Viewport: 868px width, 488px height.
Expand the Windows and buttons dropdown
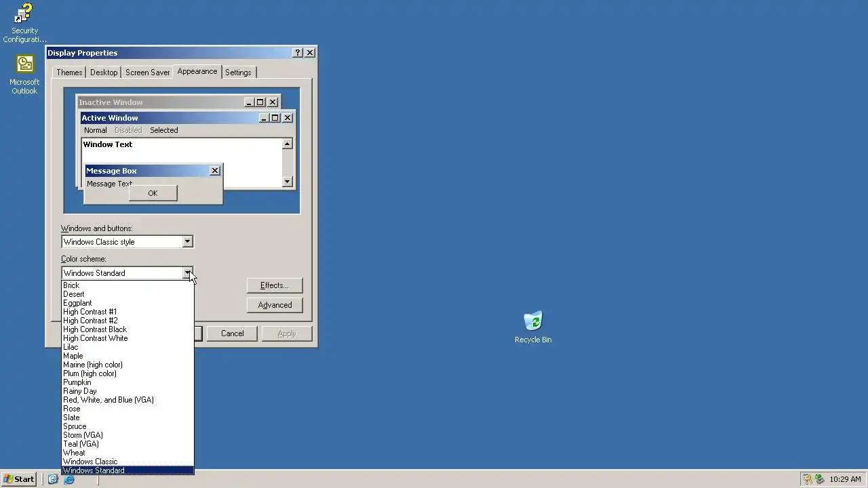(187, 242)
